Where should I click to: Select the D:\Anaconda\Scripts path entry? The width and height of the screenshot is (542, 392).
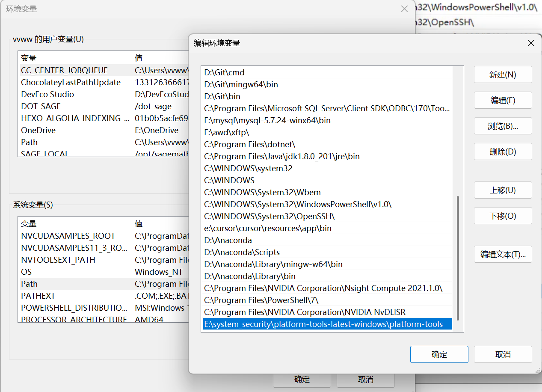point(242,252)
